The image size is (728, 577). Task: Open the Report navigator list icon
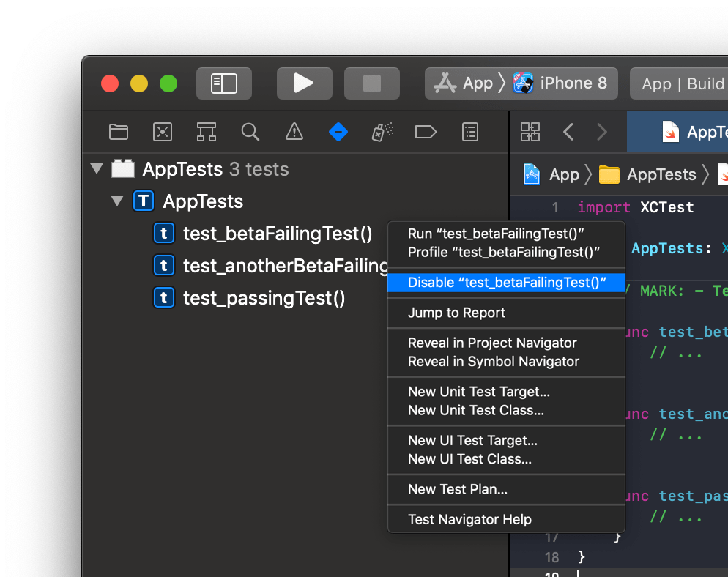(469, 132)
